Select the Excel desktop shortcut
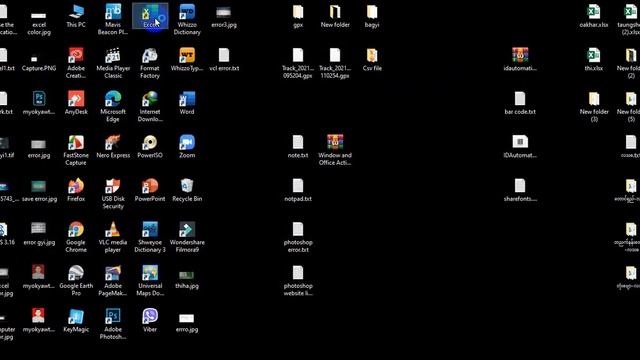 point(150,16)
